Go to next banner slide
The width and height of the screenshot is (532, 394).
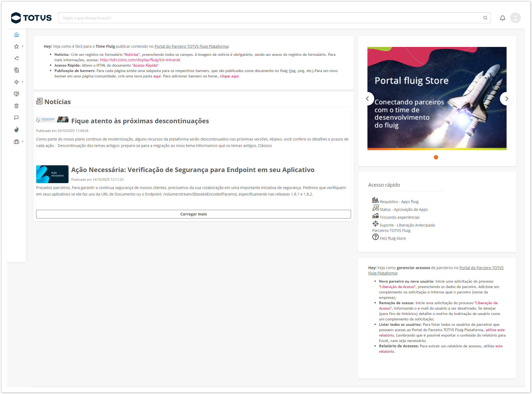tap(506, 99)
